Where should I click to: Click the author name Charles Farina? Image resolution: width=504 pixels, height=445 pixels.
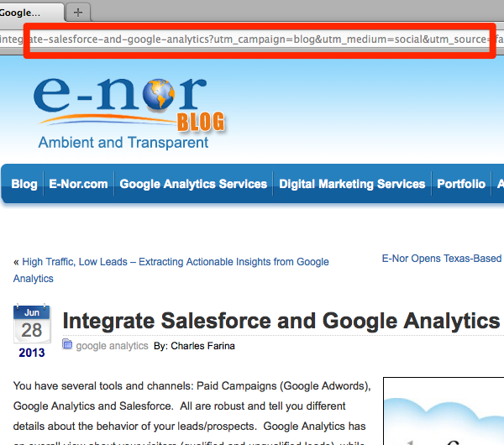coord(202,346)
